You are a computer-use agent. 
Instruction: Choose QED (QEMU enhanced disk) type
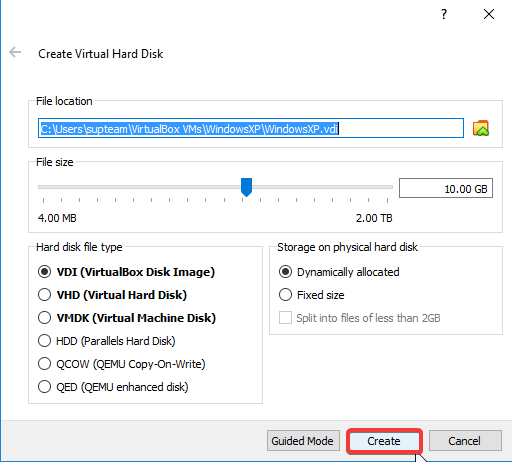click(x=113, y=387)
